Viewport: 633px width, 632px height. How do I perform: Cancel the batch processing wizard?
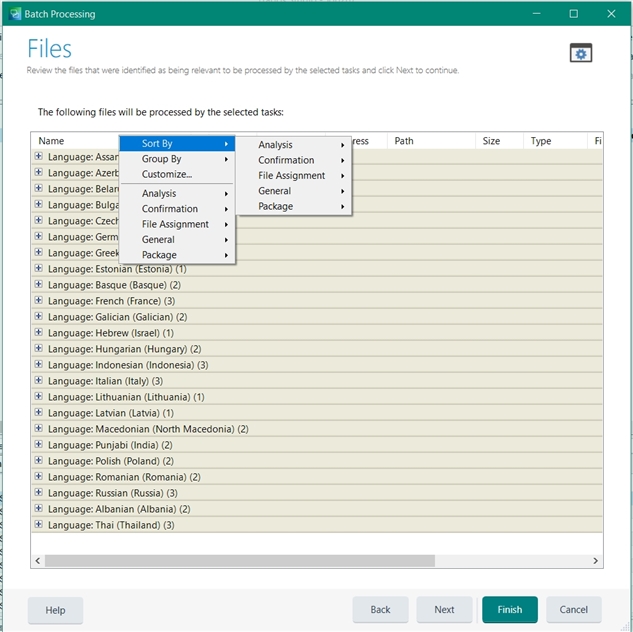573,609
